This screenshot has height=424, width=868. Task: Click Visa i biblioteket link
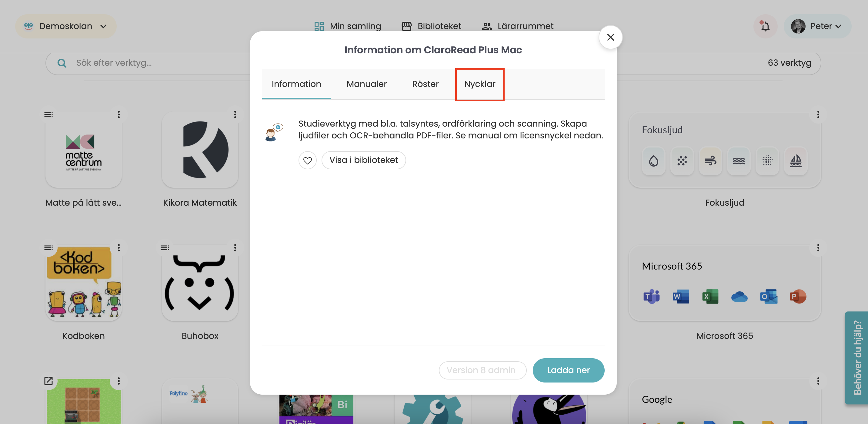[x=363, y=160]
